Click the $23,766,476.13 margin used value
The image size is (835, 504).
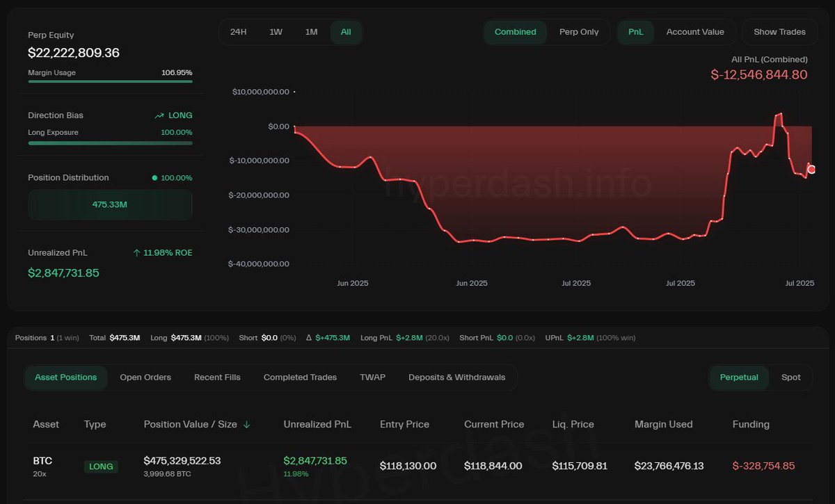point(669,466)
